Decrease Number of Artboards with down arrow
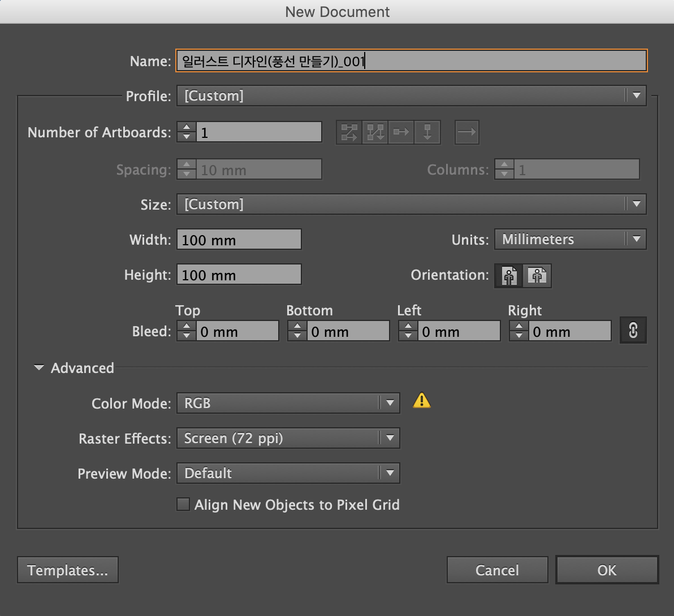 point(187,137)
